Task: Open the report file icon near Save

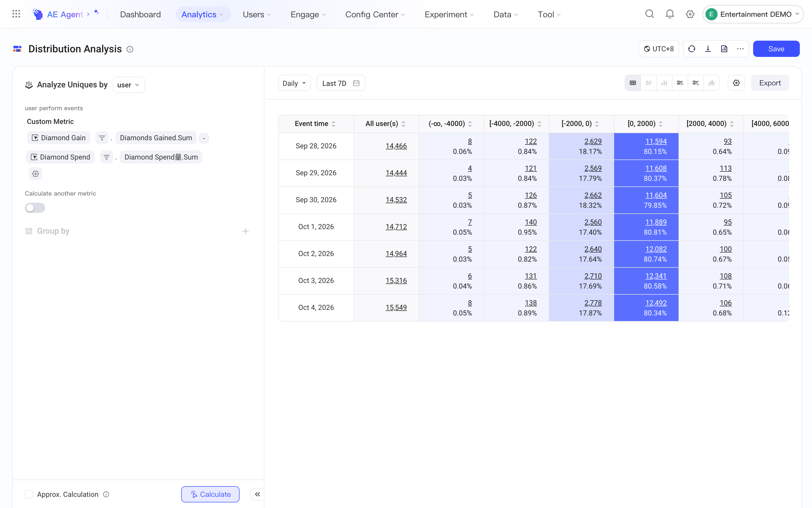Action: point(724,49)
